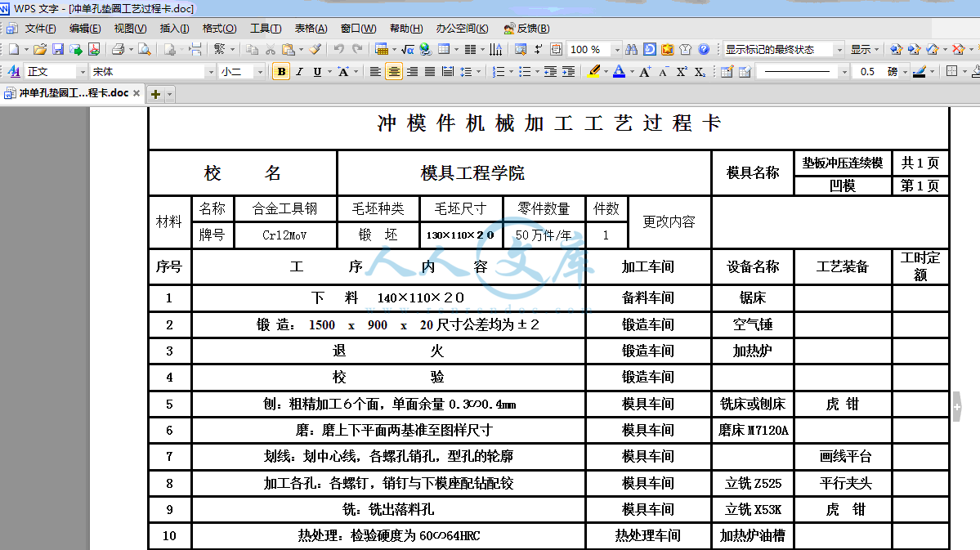Screen dimensions: 980x550
Task: Close the 冲单孔垫圈工...程卡.doc tab
Action: [136, 93]
